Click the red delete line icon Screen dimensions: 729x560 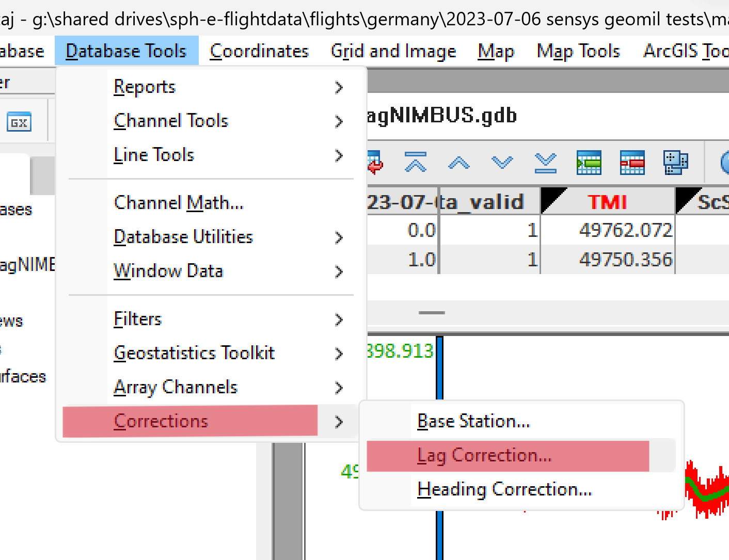point(632,163)
